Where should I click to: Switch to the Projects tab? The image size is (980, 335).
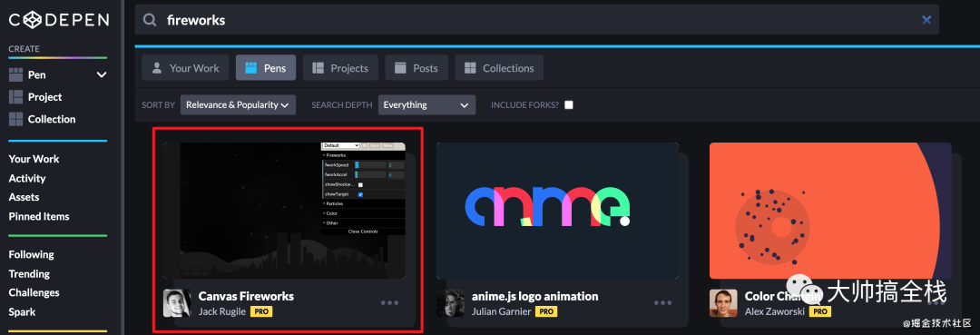tap(340, 67)
